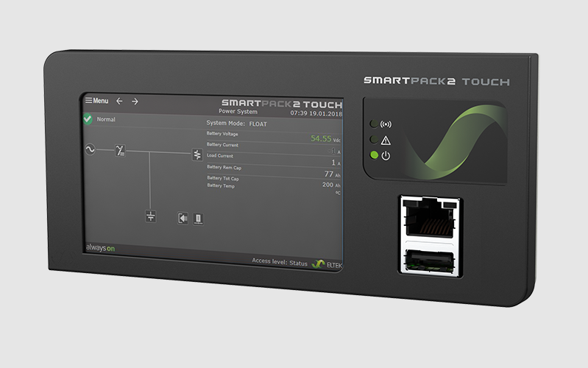Tap the 07:39 19.01.2018 date-time

pyautogui.click(x=316, y=113)
